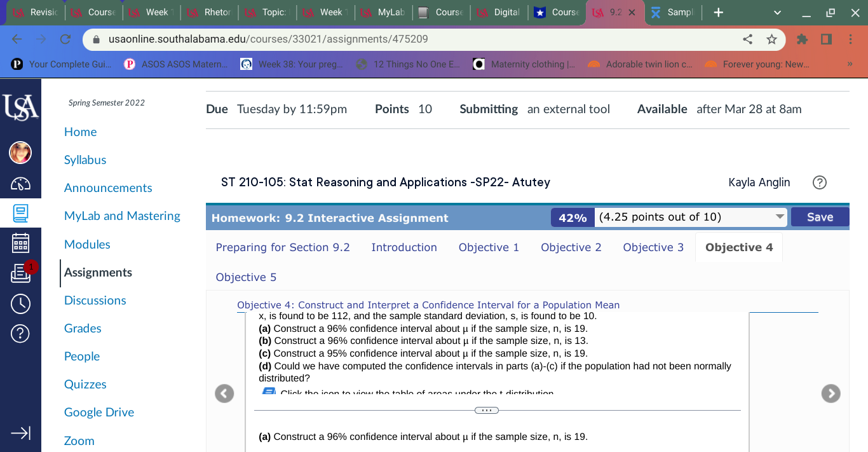
Task: Open the Google Drive link
Action: [99, 412]
